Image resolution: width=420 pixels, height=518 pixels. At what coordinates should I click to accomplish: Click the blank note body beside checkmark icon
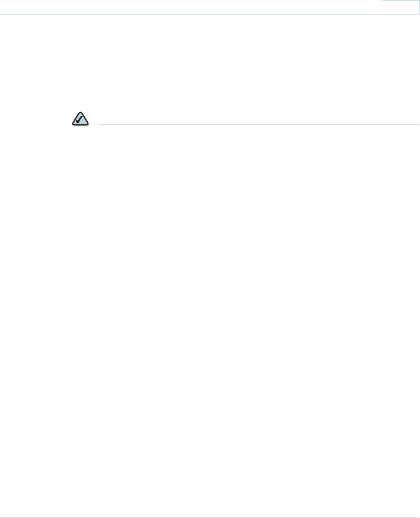click(258, 156)
